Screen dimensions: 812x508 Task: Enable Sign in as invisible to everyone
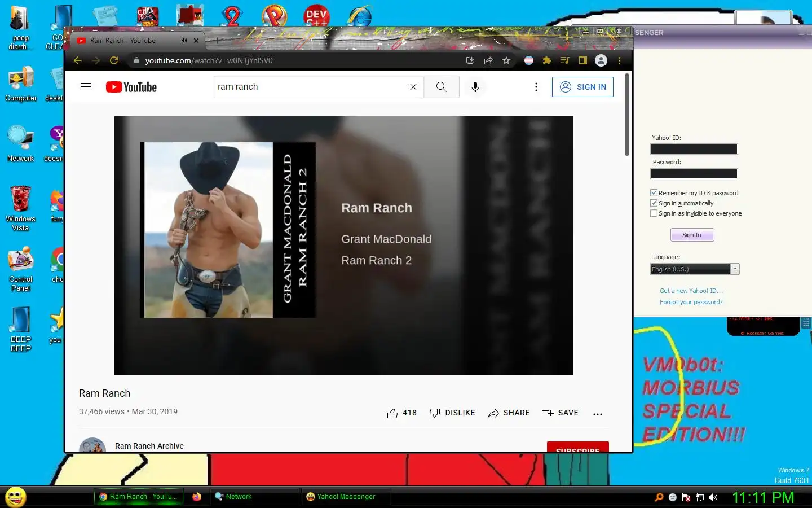[654, 213]
